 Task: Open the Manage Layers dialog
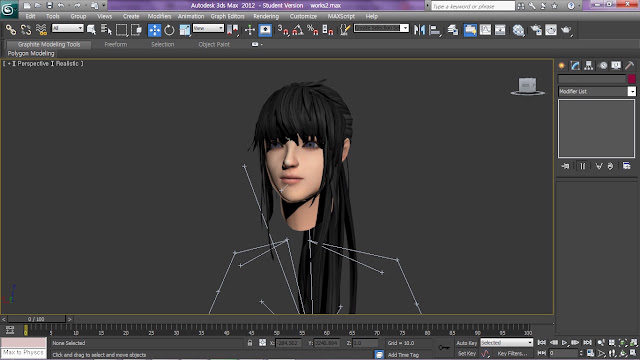coord(453,30)
